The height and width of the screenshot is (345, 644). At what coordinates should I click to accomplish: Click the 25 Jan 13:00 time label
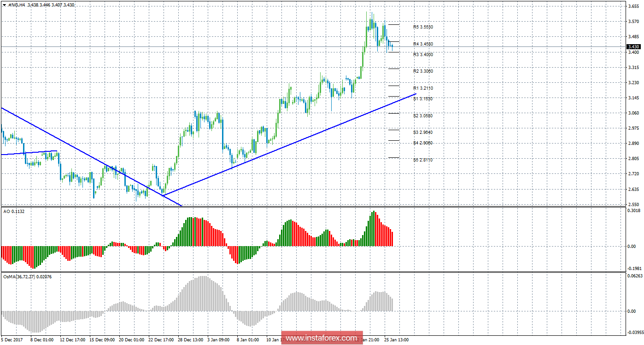[397, 340]
